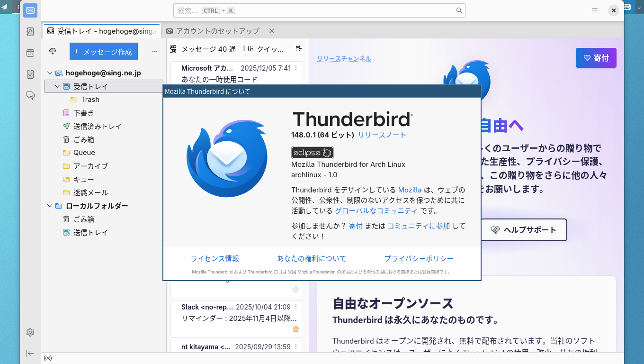Switch to the 受信トレイ tab
Image resolution: width=644 pixels, height=364 pixels.
tap(102, 31)
